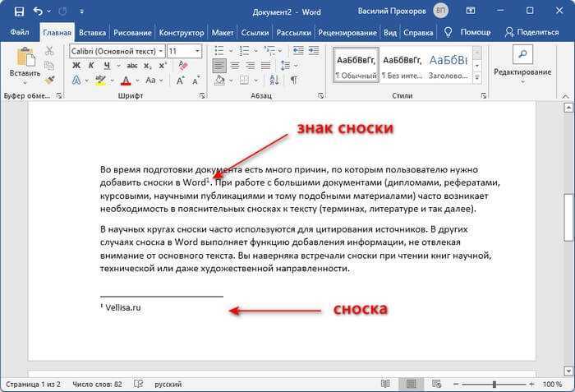575x392 pixels.
Task: Open the Файл tab
Action: pyautogui.click(x=19, y=32)
